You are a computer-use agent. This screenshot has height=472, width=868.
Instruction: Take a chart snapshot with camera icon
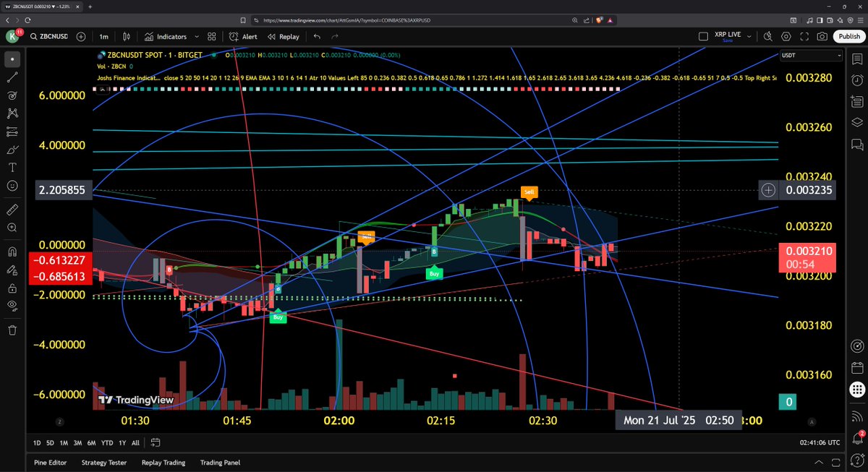coord(822,36)
